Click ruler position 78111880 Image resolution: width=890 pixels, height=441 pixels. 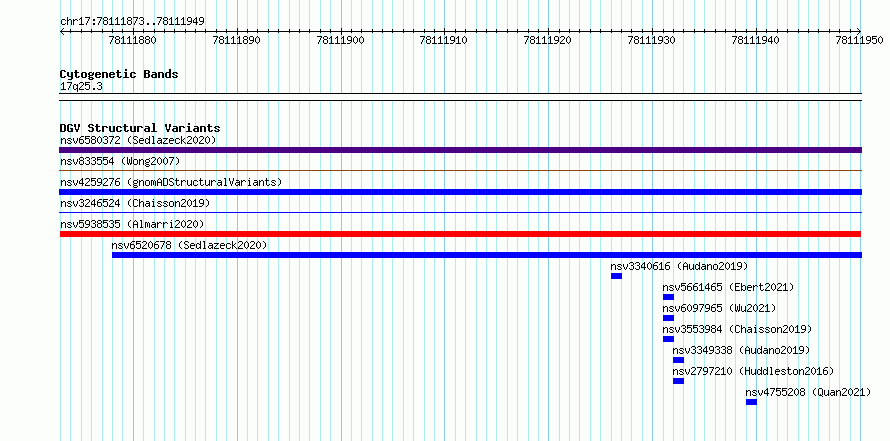tap(132, 40)
